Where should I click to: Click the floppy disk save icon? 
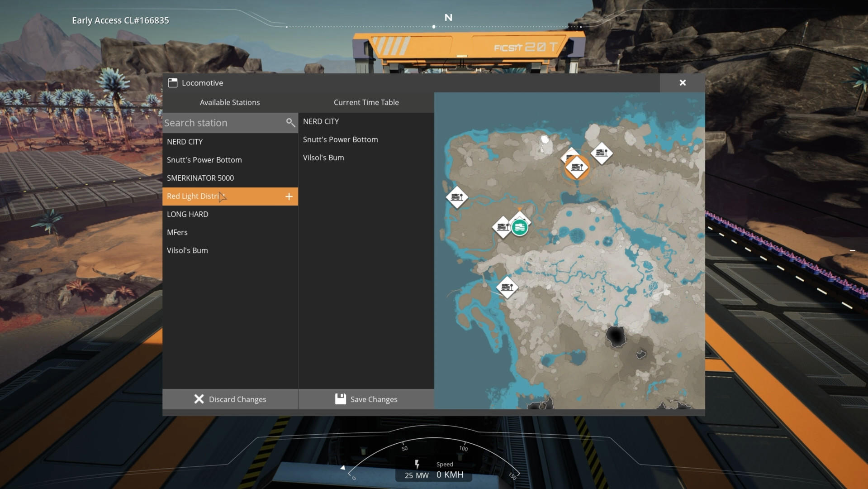tap(340, 399)
